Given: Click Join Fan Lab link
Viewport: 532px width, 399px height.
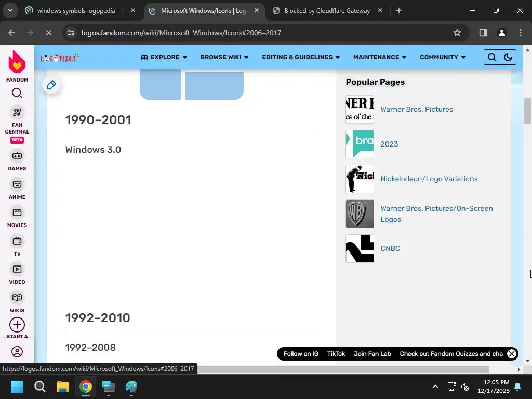Looking at the screenshot, I should coord(372,354).
